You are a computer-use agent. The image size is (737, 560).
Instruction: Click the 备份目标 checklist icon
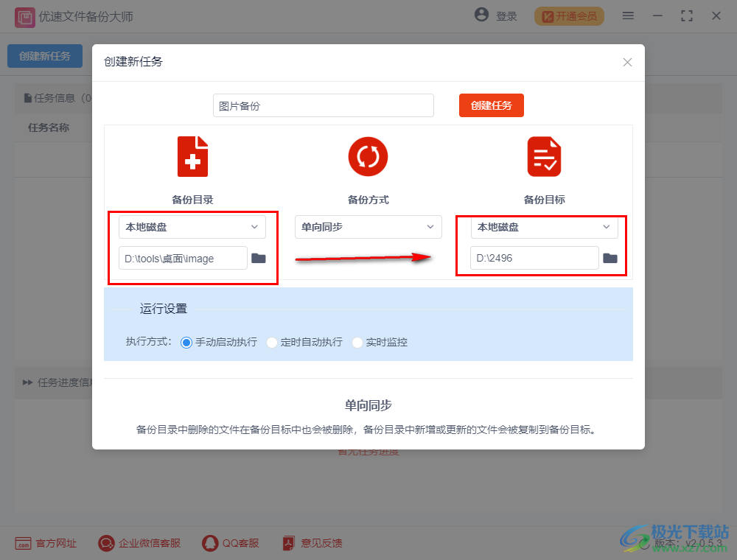point(544,156)
